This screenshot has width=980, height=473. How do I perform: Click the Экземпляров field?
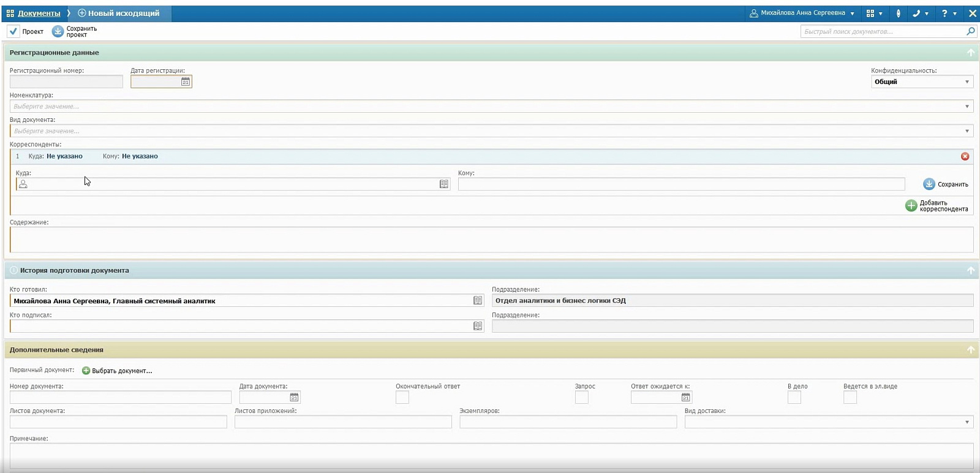click(x=568, y=422)
